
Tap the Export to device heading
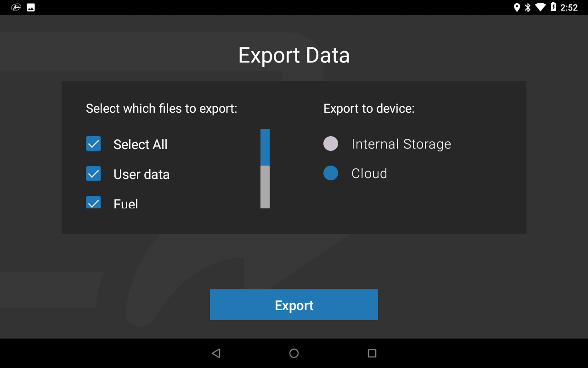tap(368, 108)
